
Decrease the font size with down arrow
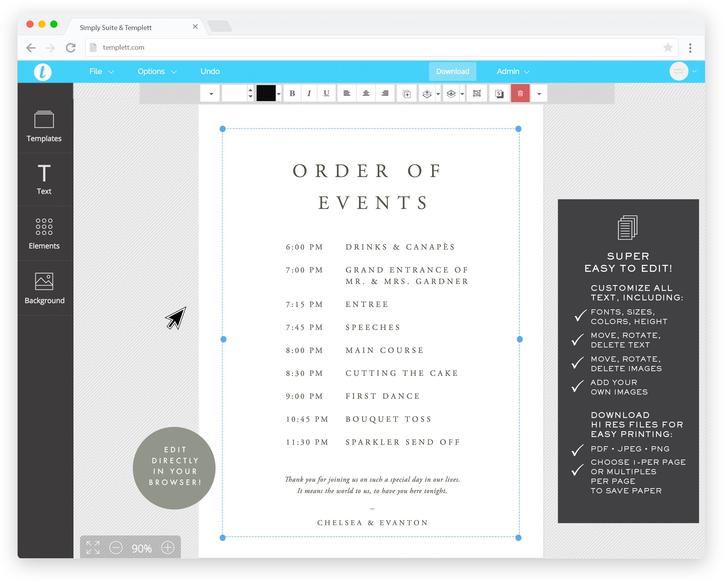(x=250, y=96)
